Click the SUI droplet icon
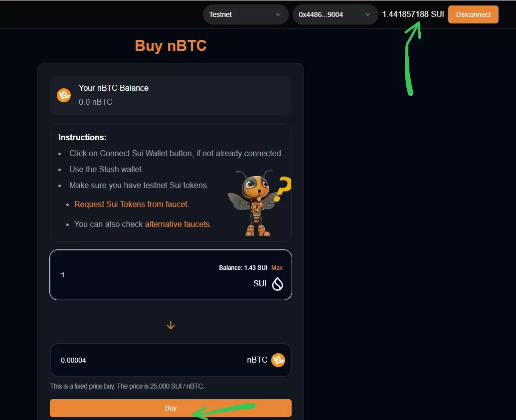 [x=277, y=284]
